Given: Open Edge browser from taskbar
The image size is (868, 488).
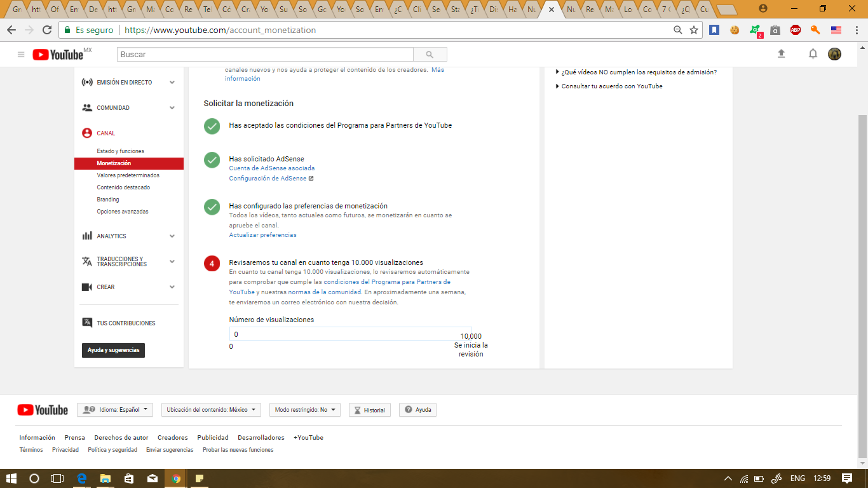Looking at the screenshot, I should [x=82, y=478].
